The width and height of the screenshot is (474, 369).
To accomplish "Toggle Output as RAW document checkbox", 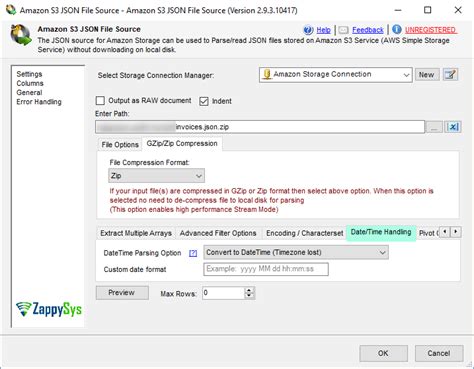I will (100, 101).
